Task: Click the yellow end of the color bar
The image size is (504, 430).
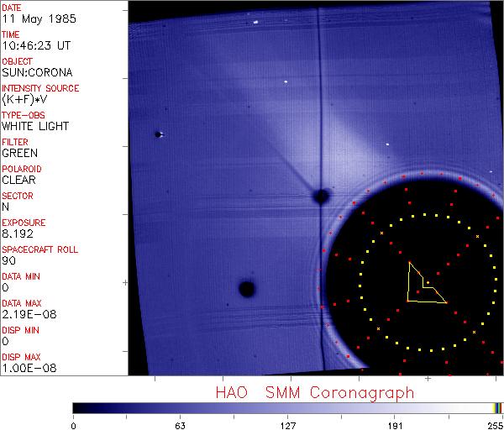Action: click(x=497, y=407)
